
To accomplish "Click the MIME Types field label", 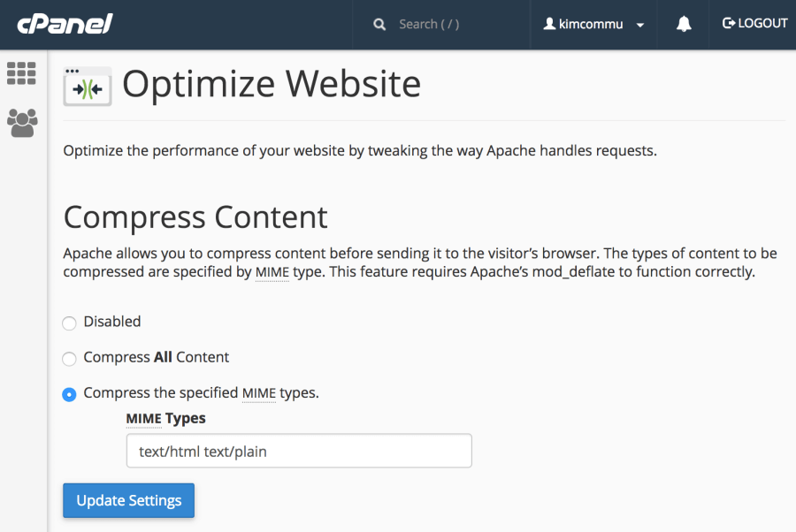I will tap(165, 418).
